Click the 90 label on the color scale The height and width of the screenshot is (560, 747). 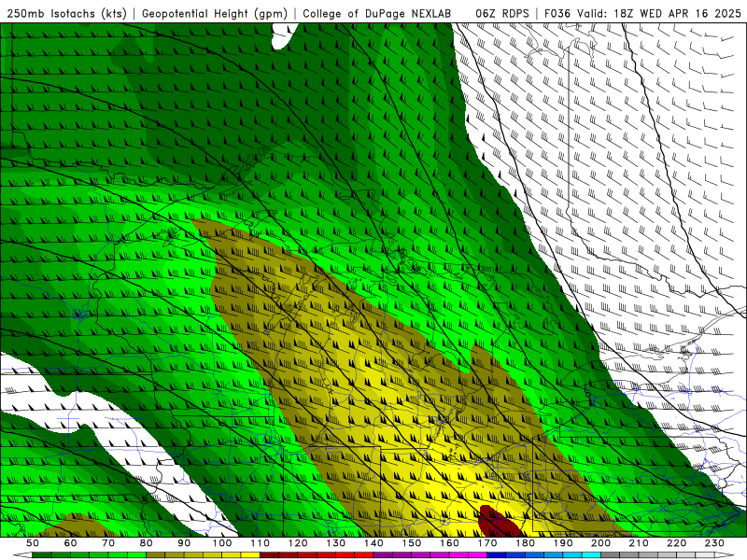click(x=184, y=543)
